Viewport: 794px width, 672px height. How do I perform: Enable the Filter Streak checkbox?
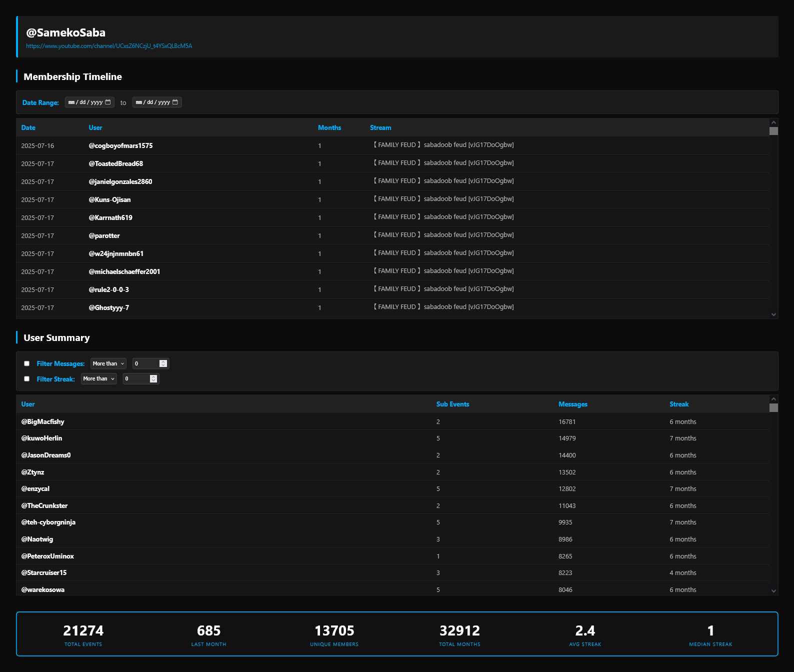pos(27,378)
